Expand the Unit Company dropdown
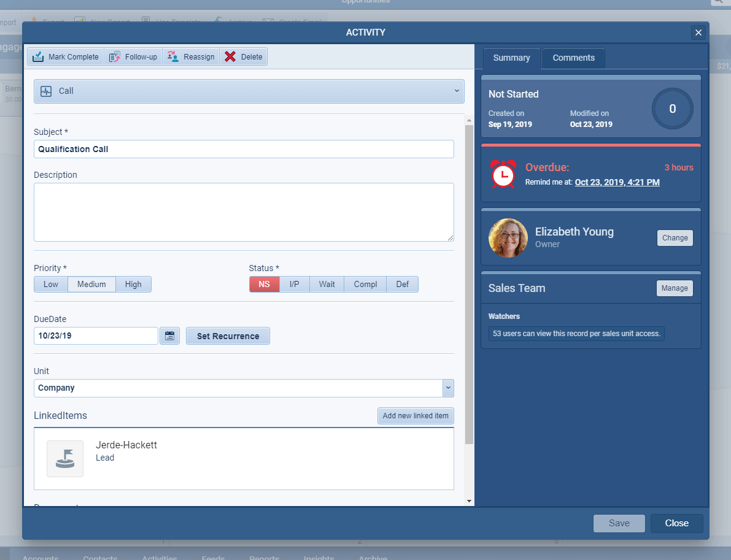Screen dimensions: 731x560 click(448, 388)
